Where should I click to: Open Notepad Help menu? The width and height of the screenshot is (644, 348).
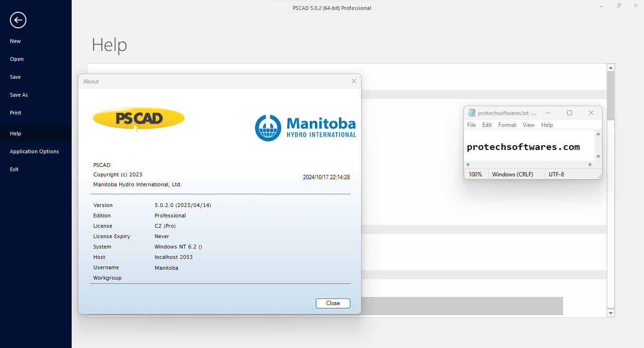[547, 125]
